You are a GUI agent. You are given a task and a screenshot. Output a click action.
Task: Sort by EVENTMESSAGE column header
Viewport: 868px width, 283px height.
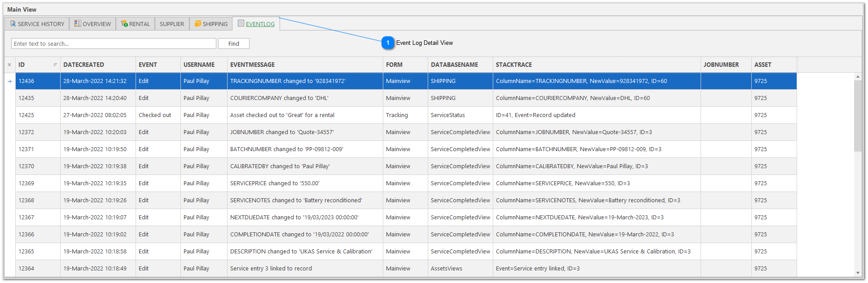coord(305,65)
